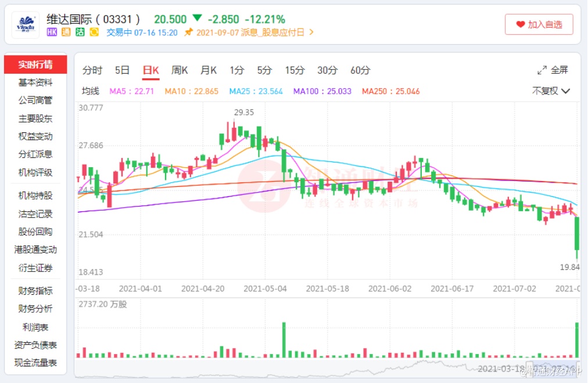Open the 2021-09-07 派息 dividend link
Viewport: 588px width, 383px height.
click(250, 32)
